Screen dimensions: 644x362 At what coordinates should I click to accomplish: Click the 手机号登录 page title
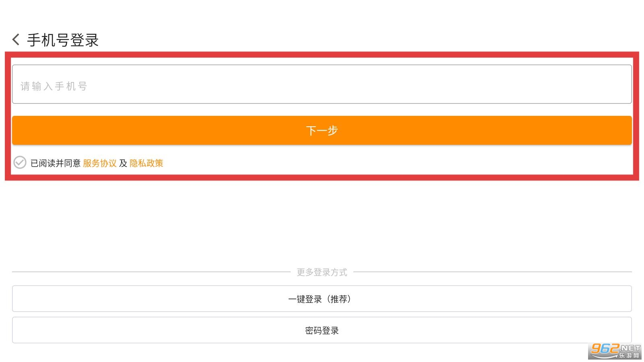(63, 40)
